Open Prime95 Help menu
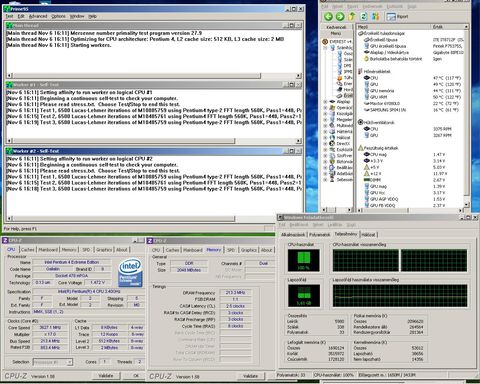Image resolution: width=480 pixels, height=384 pixels. [x=92, y=16]
